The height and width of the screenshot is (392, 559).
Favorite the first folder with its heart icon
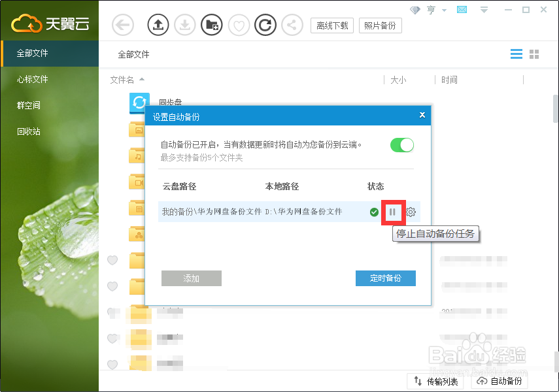click(x=112, y=260)
